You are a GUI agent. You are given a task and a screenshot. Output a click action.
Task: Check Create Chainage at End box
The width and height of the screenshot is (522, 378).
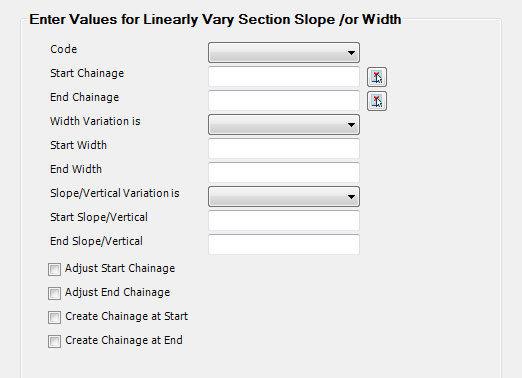(x=54, y=341)
